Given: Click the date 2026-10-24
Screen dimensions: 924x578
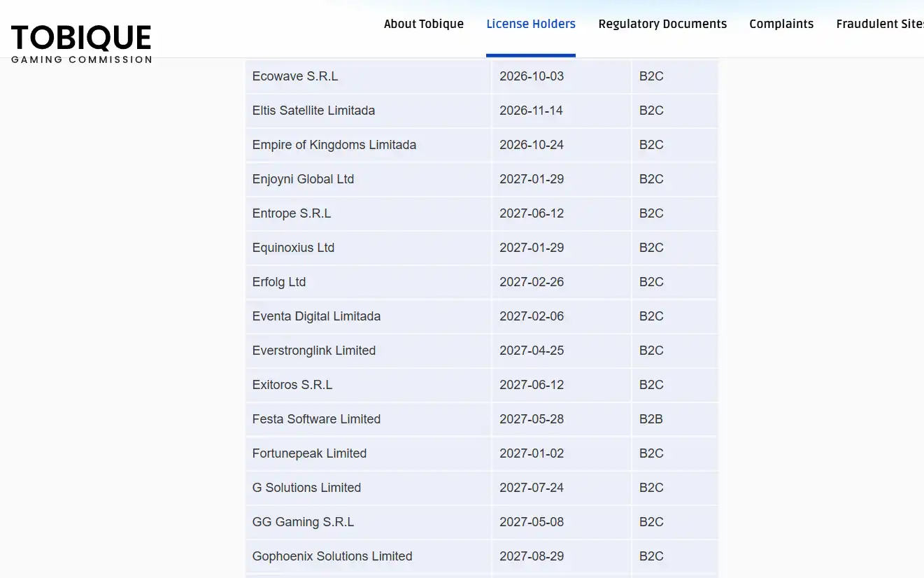Looking at the screenshot, I should 532,145.
